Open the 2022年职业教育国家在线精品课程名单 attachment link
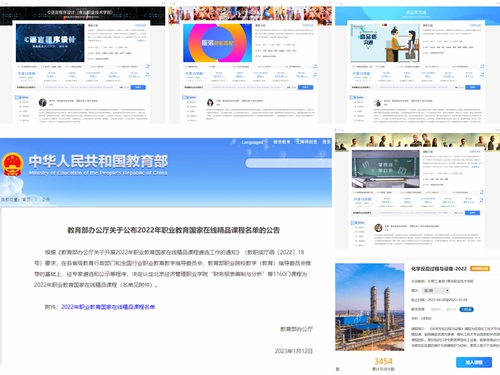 [108, 307]
